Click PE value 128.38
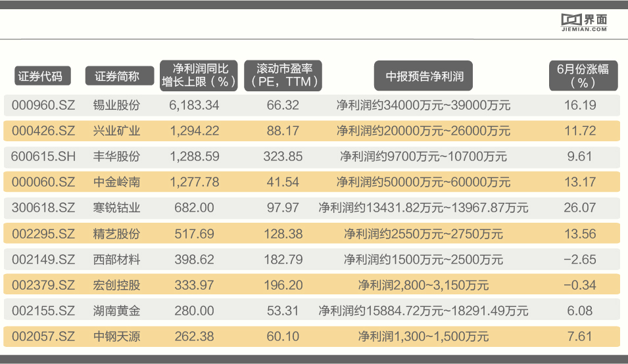The height and width of the screenshot is (364, 628). click(x=283, y=234)
